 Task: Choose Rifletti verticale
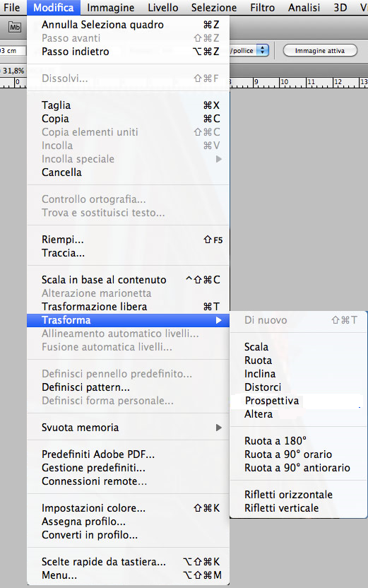pyautogui.click(x=298, y=508)
